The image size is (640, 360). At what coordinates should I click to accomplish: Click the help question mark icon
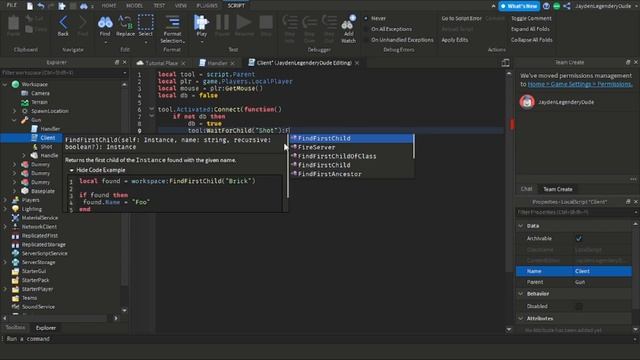pyautogui.click(x=546, y=6)
